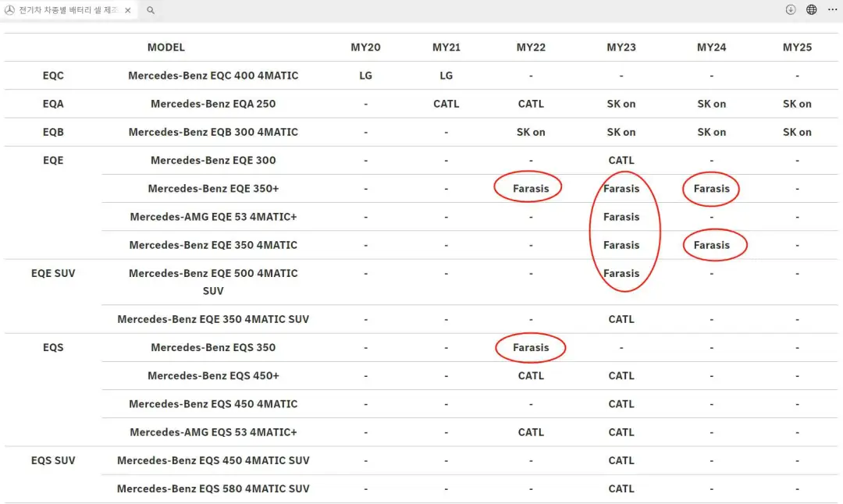
Task: Click SK on cell in EQA 250 MY23
Action: [621, 104]
